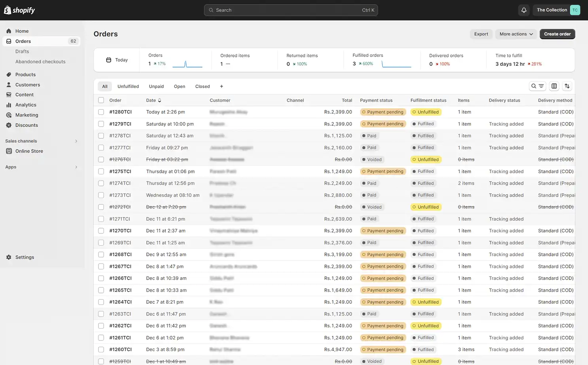Open the Discounts section
The height and width of the screenshot is (365, 588).
pos(26,125)
